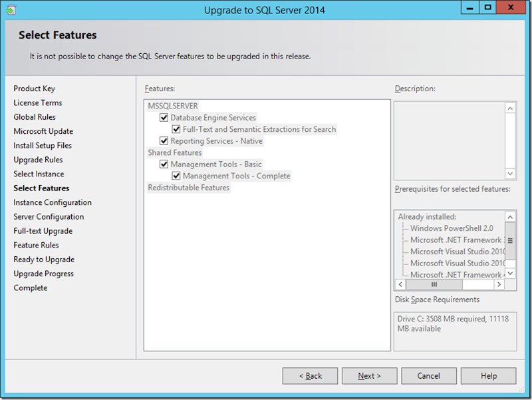532x400 pixels.
Task: Click the SQL Server setup title bar icon
Action: 11,10
